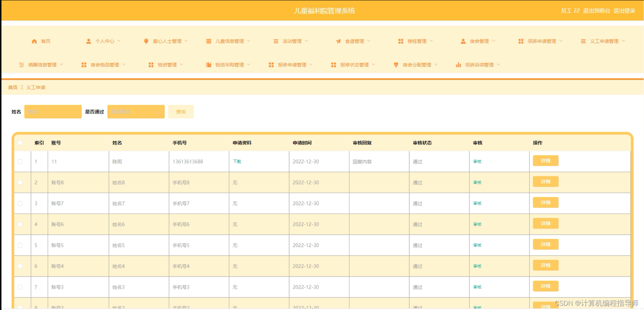Click the home icon beside 首页

point(34,42)
